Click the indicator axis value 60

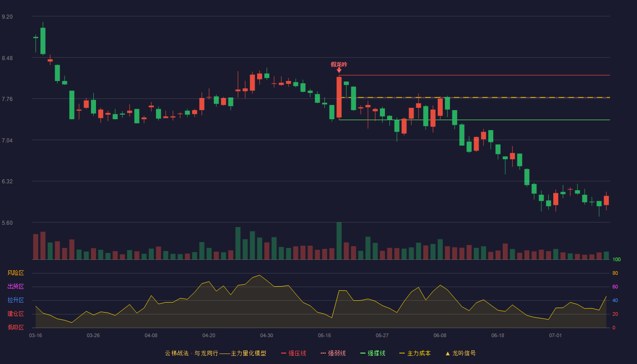pos(615,287)
